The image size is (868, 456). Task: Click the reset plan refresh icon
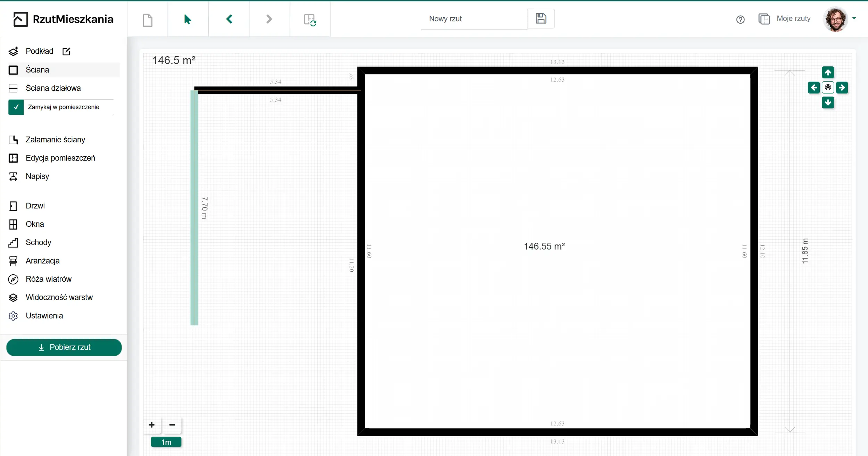pos(310,20)
